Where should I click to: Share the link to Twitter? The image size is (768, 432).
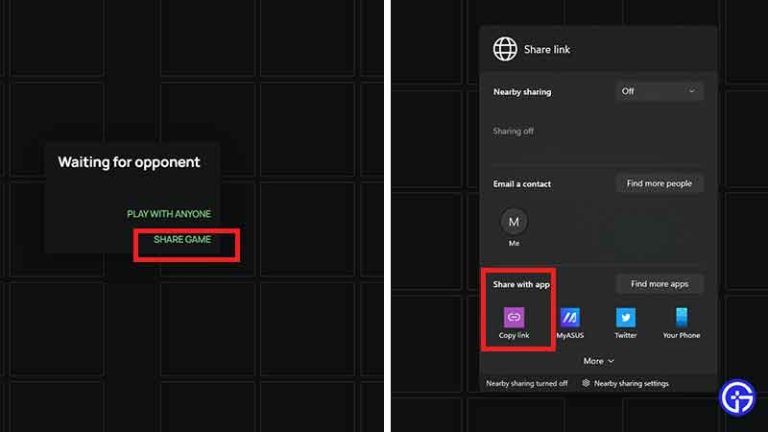(625, 317)
